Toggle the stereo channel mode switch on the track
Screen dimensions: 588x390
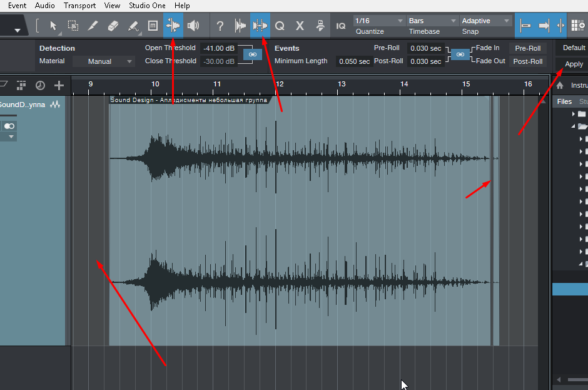pyautogui.click(x=9, y=126)
